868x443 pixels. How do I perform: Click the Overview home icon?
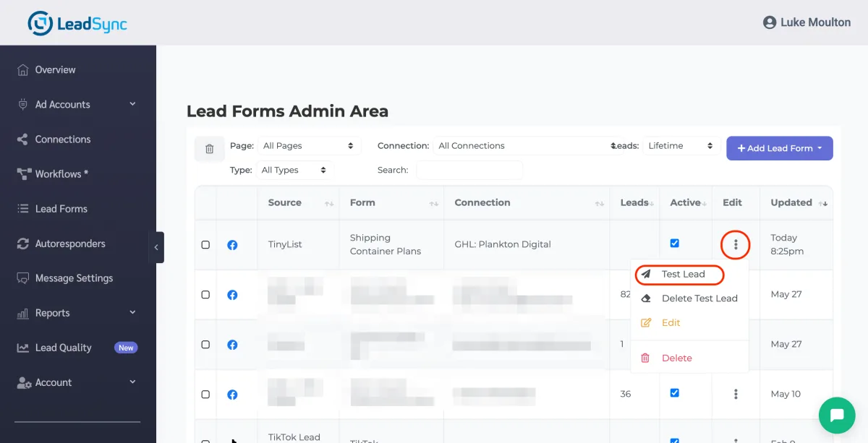(x=23, y=70)
